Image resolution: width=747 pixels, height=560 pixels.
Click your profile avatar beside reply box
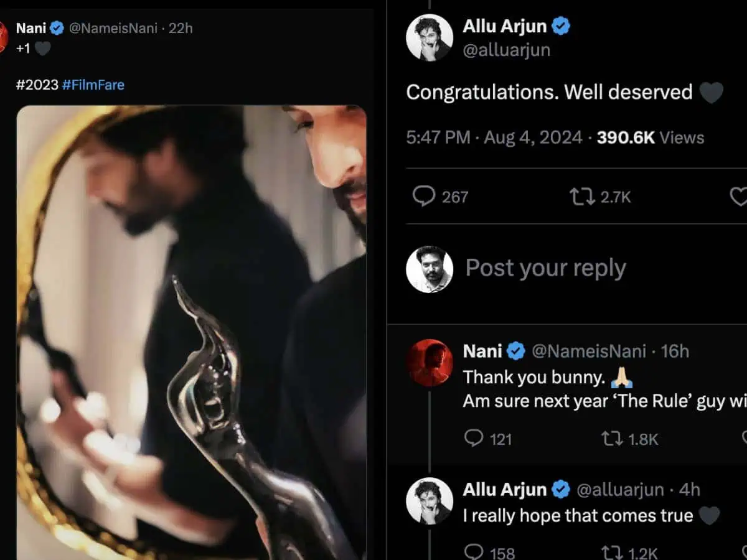(x=429, y=269)
